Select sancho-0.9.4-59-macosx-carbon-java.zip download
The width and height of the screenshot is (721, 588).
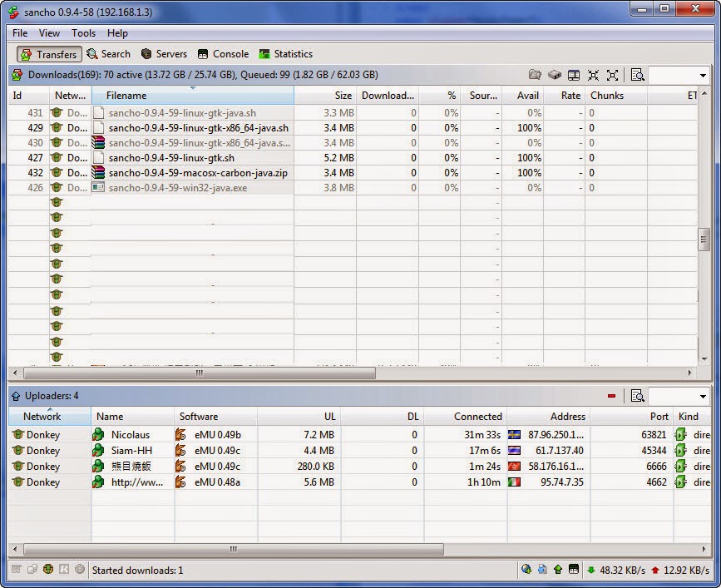198,173
